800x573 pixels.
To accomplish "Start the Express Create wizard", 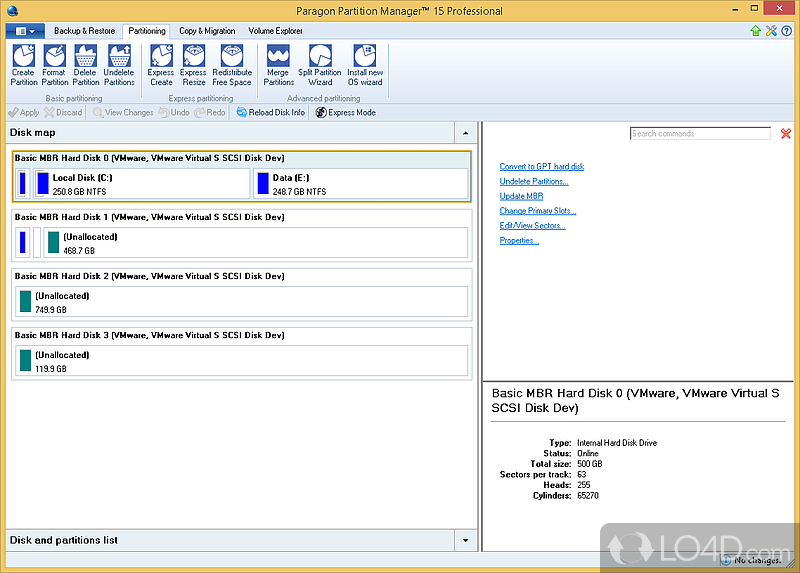I will click(x=161, y=65).
